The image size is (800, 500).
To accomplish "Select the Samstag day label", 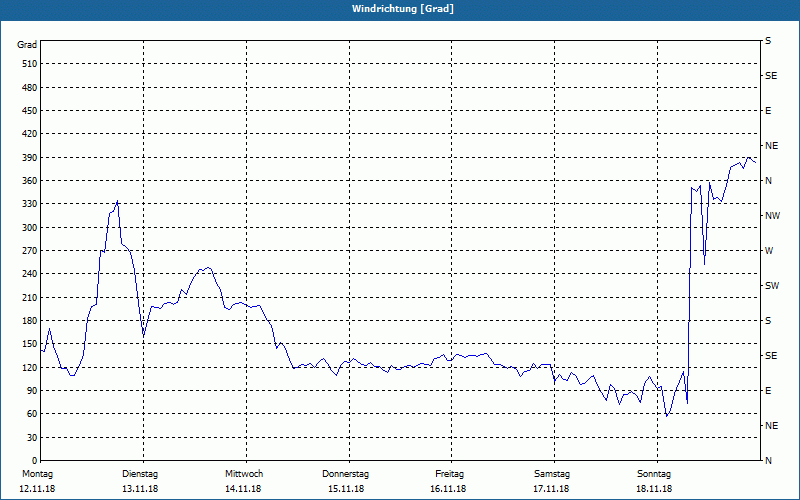I will click(552, 474).
